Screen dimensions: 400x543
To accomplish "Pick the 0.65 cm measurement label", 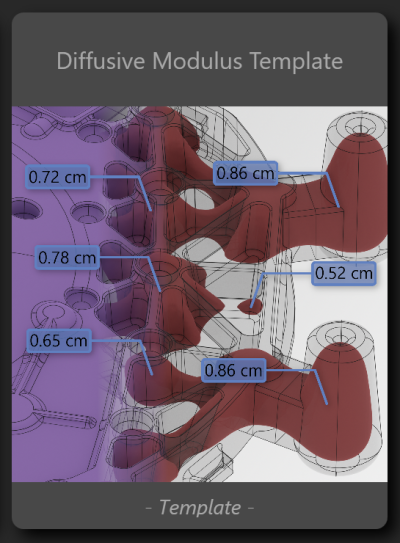I will click(x=59, y=341).
